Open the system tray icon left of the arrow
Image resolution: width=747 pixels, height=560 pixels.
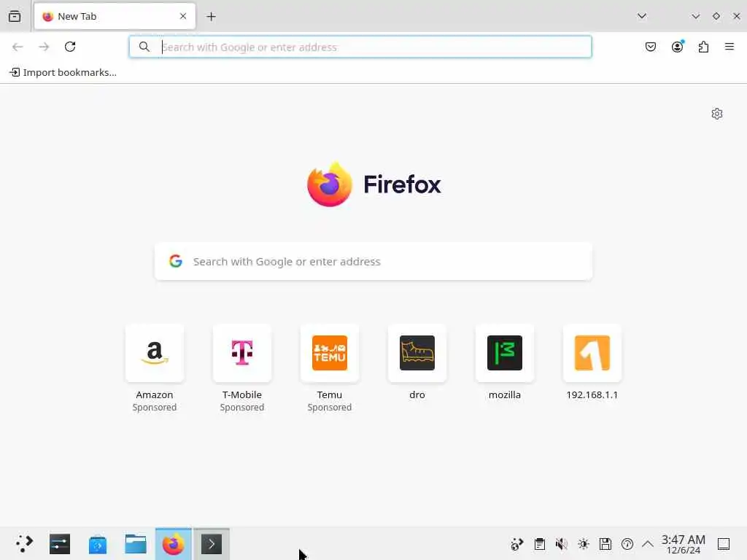pos(627,544)
